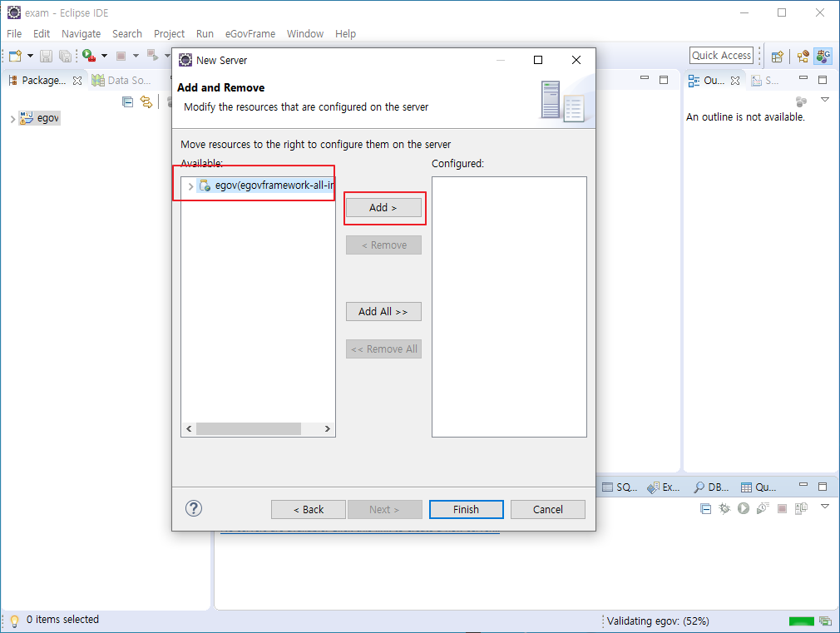Open the Search menu
Image resolution: width=840 pixels, height=633 pixels.
[127, 34]
